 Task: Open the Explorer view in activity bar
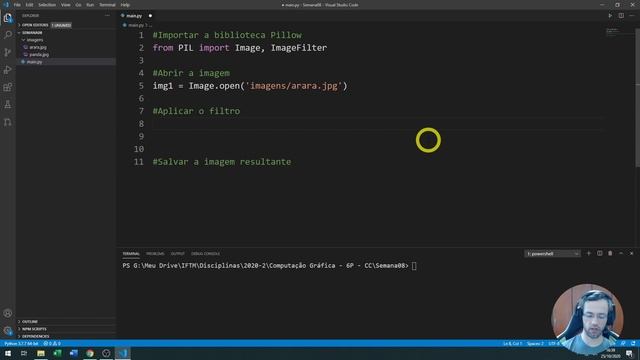tap(8, 18)
